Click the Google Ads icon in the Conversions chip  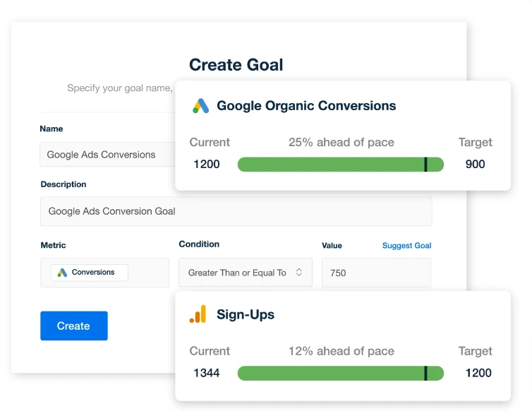pyautogui.click(x=62, y=273)
